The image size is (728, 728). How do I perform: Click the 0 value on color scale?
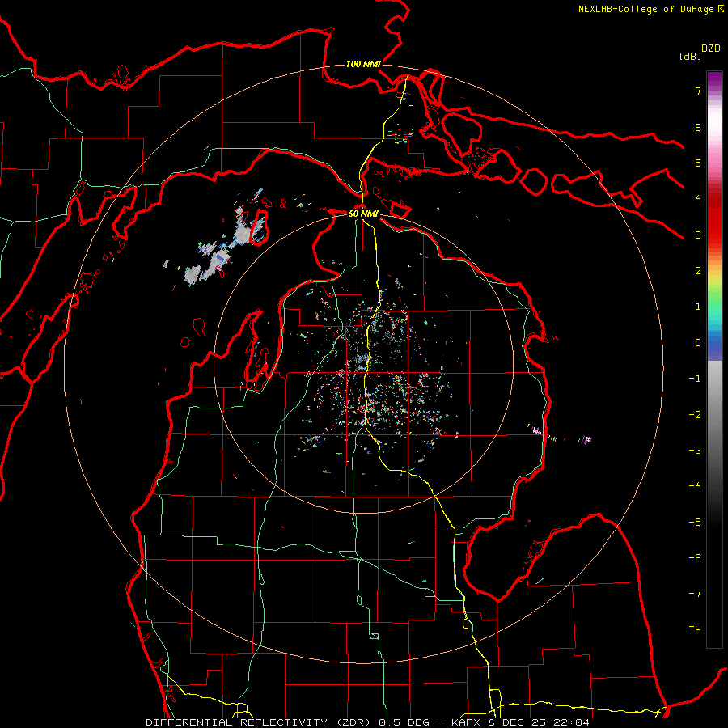click(698, 343)
